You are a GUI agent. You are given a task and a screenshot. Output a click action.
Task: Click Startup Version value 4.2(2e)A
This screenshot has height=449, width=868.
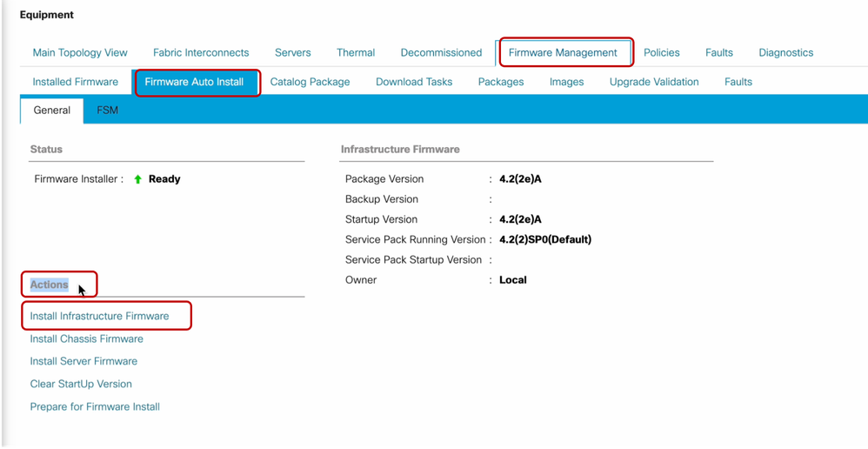520,219
